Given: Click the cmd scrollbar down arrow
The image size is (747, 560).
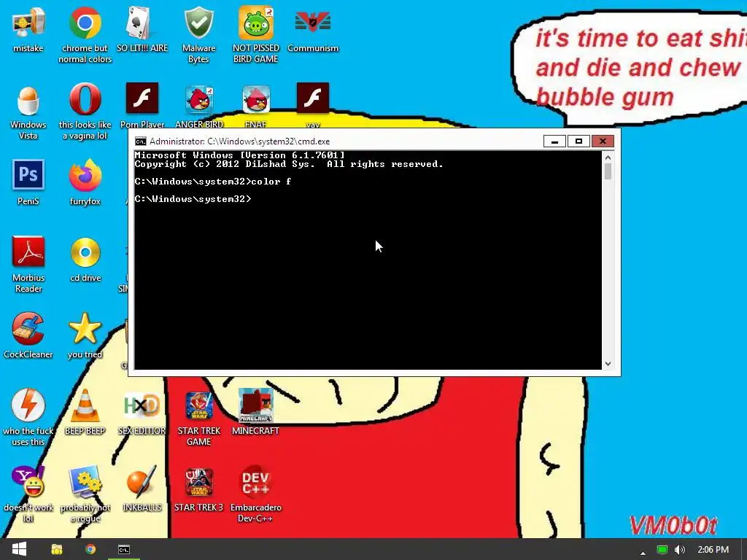Looking at the screenshot, I should pos(608,364).
